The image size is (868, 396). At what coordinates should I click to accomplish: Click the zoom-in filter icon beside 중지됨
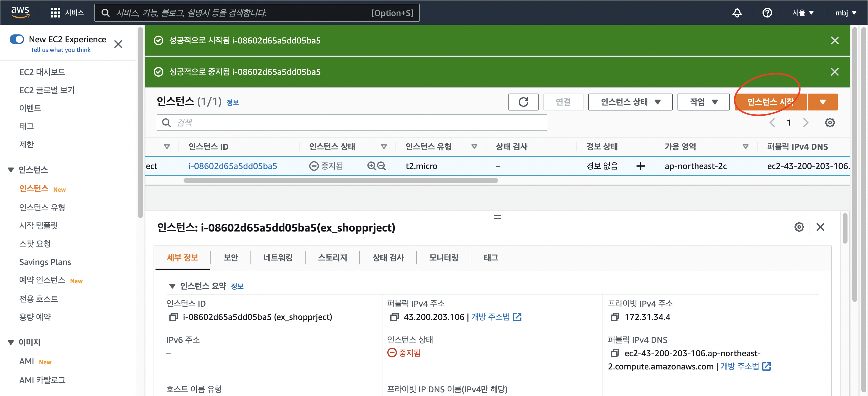371,166
